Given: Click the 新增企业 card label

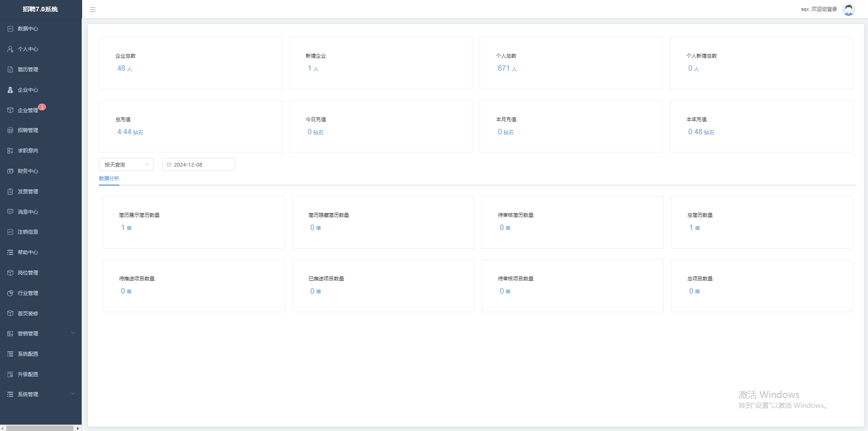Looking at the screenshot, I should [316, 56].
